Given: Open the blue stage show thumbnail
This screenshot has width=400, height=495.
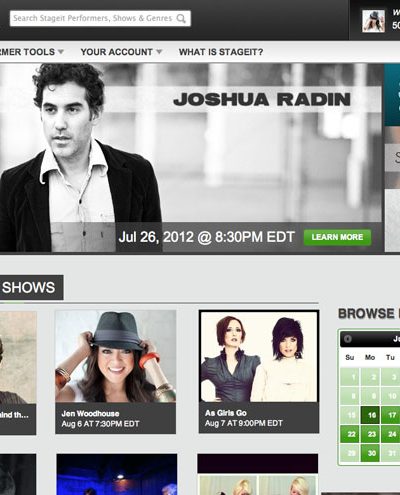Looking at the screenshot, I should [117, 474].
